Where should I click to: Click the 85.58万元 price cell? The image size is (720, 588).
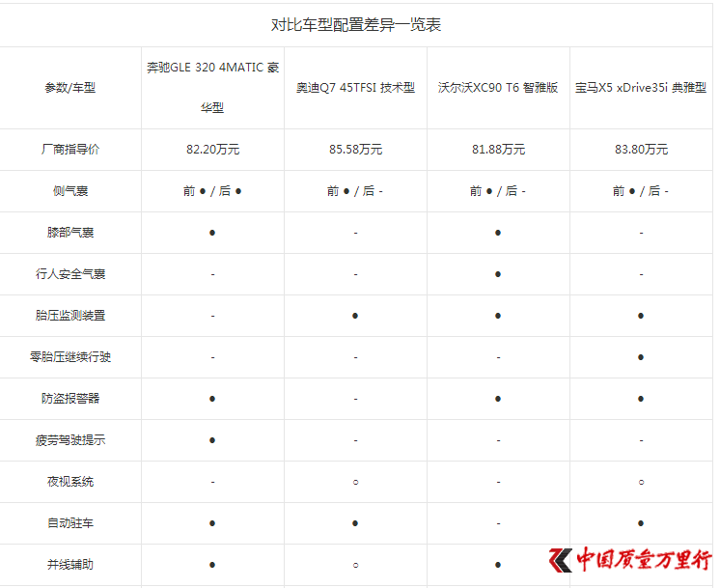click(x=355, y=150)
